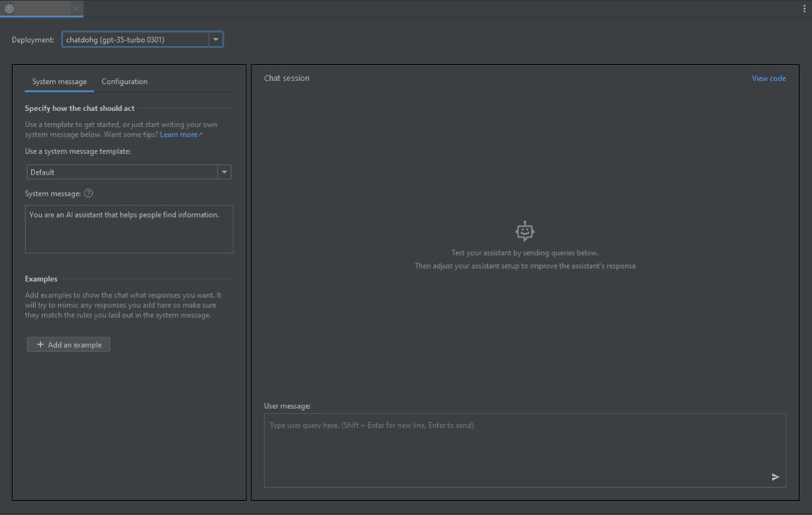Click the "System message:" field label
This screenshot has width=812, height=515.
53,194
